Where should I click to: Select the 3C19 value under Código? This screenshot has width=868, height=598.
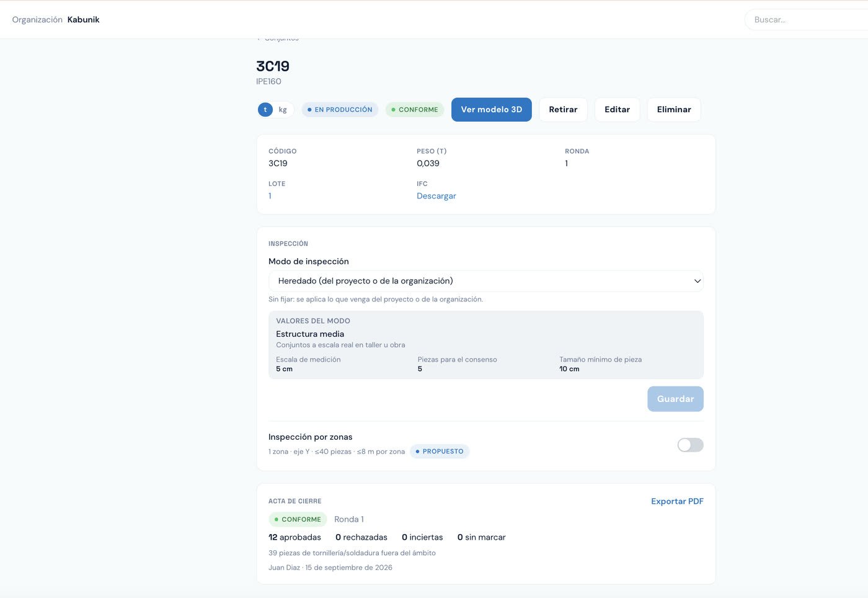[x=278, y=164]
